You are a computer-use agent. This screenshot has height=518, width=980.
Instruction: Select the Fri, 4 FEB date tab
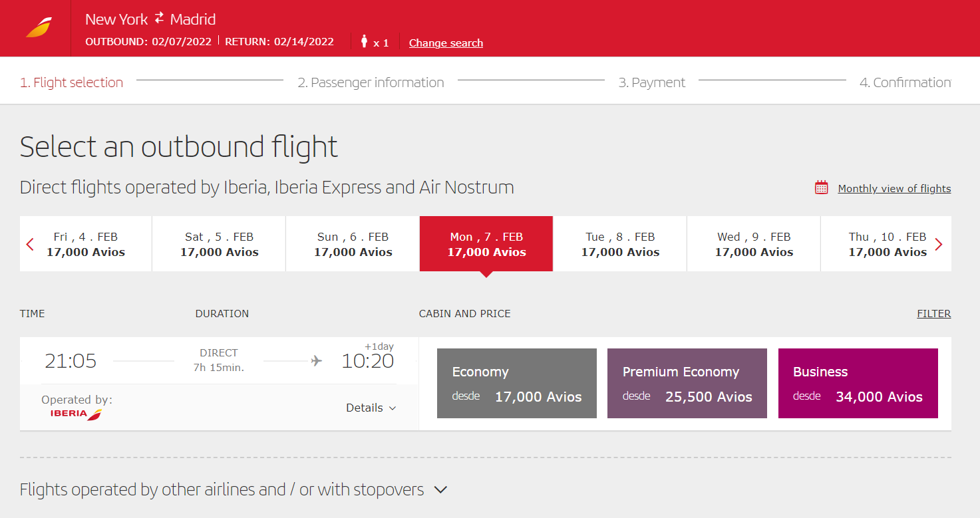(x=86, y=244)
